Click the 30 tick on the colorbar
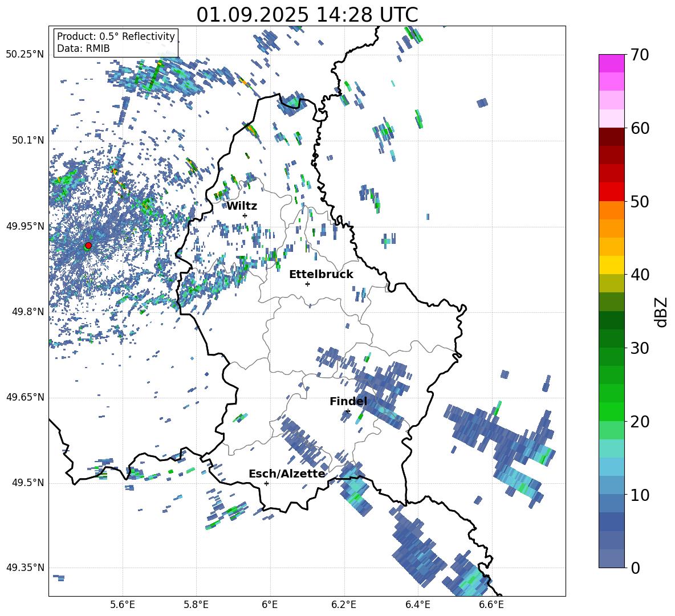 coord(640,348)
